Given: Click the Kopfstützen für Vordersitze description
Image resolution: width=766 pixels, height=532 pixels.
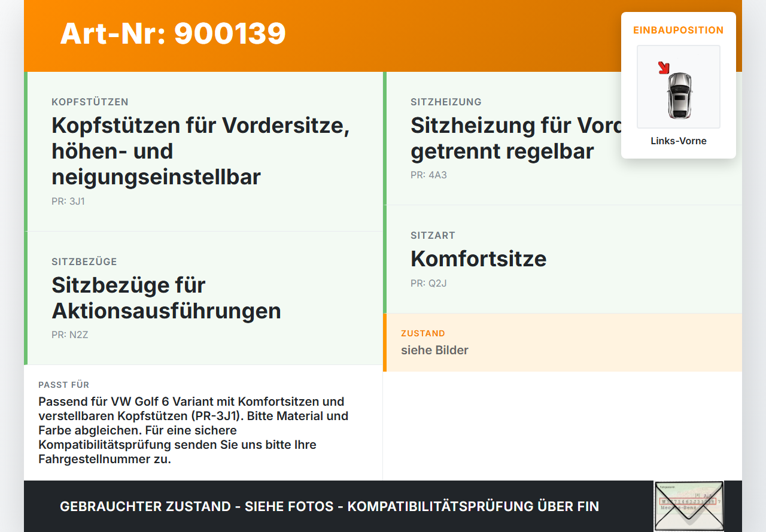Looking at the screenshot, I should coord(200,151).
